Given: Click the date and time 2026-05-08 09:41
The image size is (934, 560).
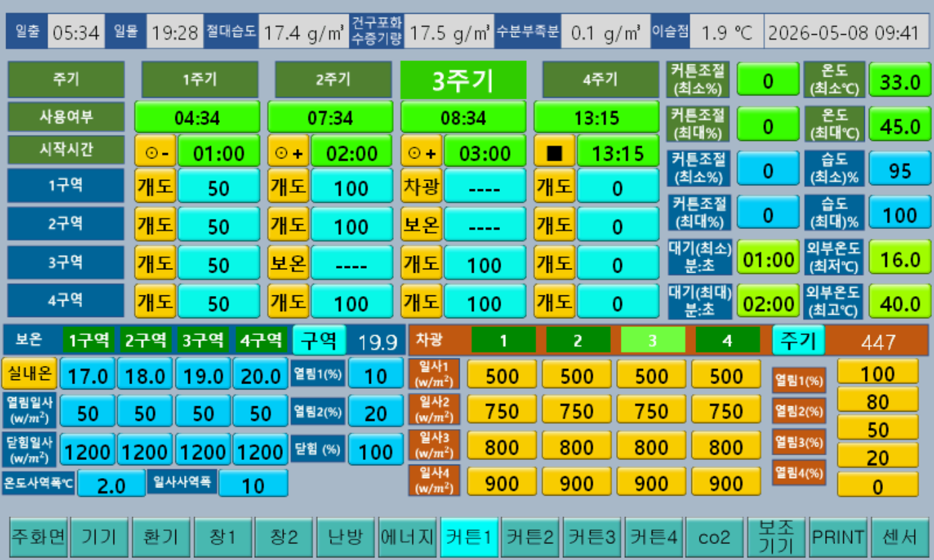Looking at the screenshot, I should tap(843, 32).
